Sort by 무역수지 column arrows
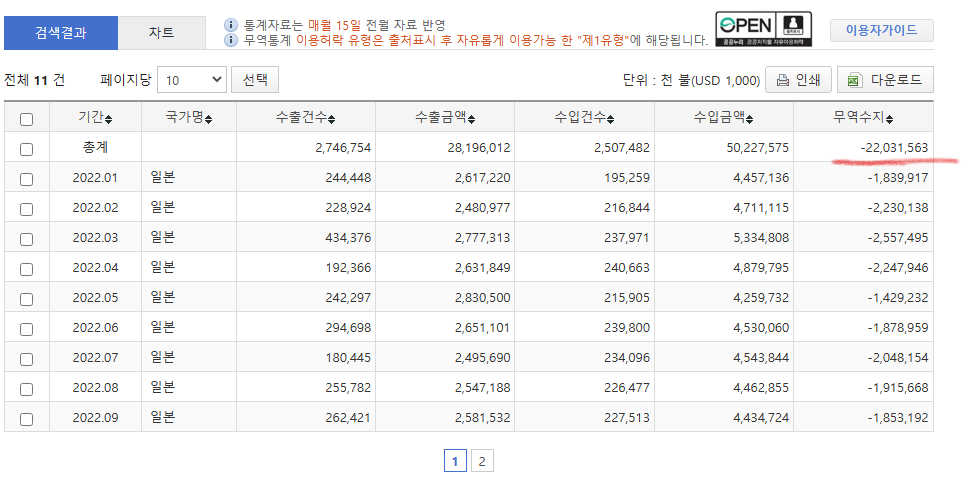 pyautogui.click(x=889, y=119)
